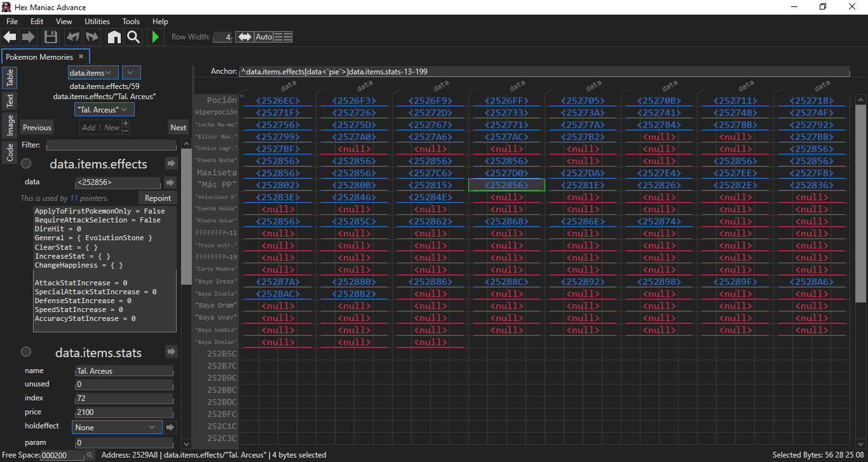Expand the "Tal. Arceus" item dropdown
Image resolution: width=868 pixels, height=462 pixels.
tap(105, 110)
